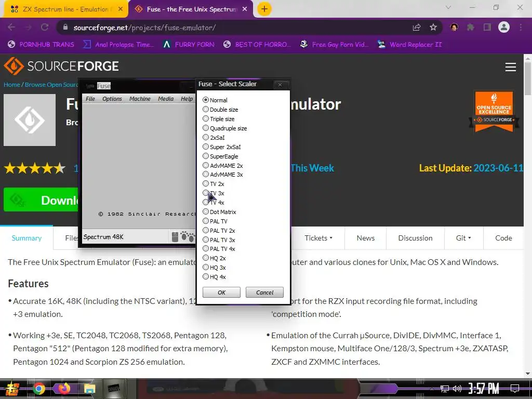Image resolution: width=532 pixels, height=399 pixels.
Task: Open the File menu in Fuse
Action: point(90,99)
